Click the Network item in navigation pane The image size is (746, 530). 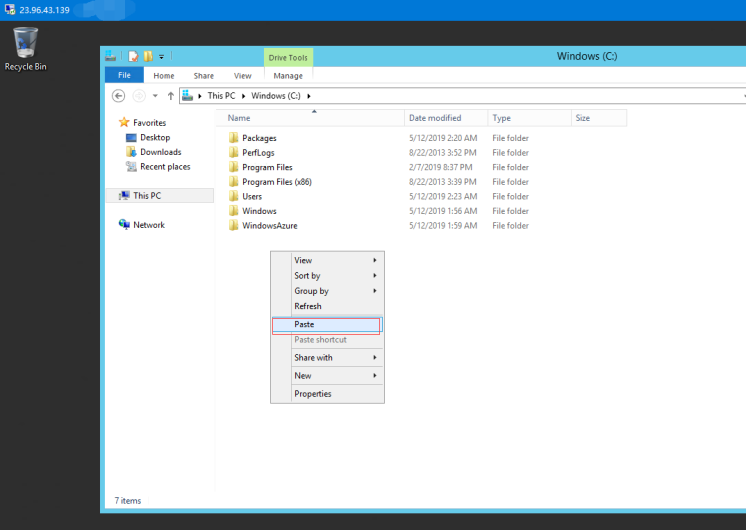click(148, 225)
